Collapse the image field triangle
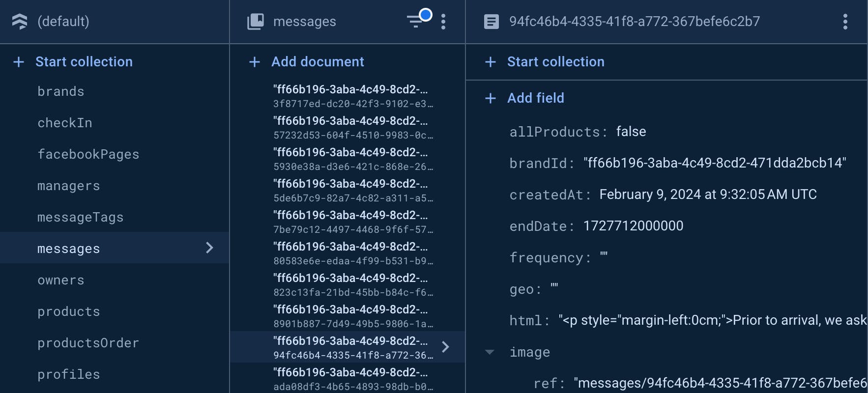Viewport: 868px width, 393px height. (490, 352)
